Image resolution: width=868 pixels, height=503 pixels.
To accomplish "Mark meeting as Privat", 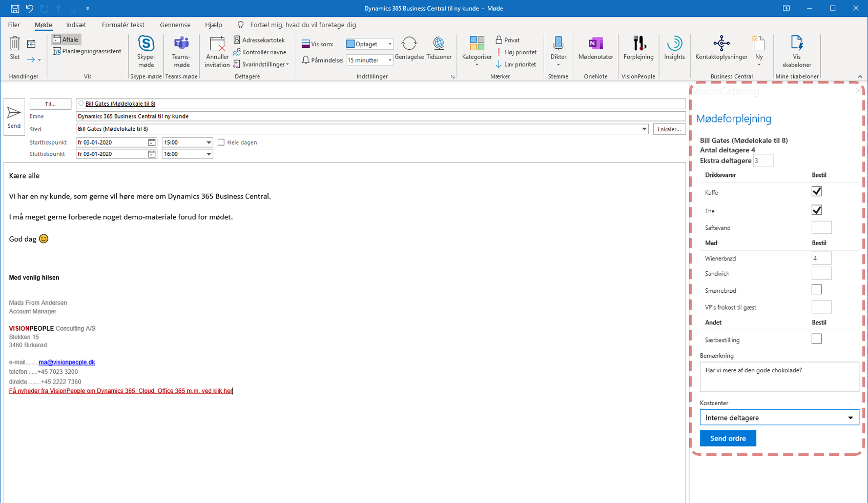I will [507, 40].
